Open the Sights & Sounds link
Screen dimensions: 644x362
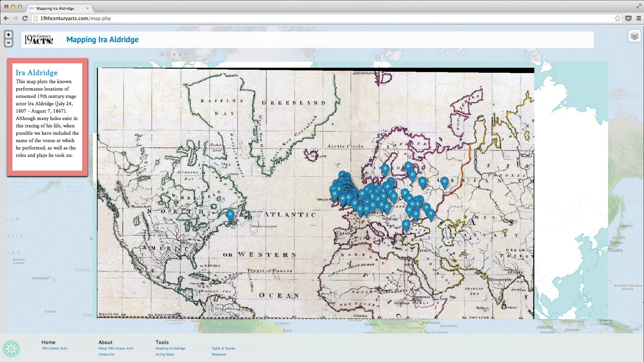(x=223, y=348)
